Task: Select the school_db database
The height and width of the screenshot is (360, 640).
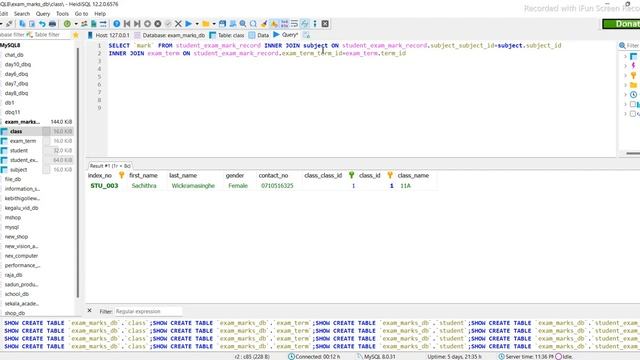Action: [17, 294]
